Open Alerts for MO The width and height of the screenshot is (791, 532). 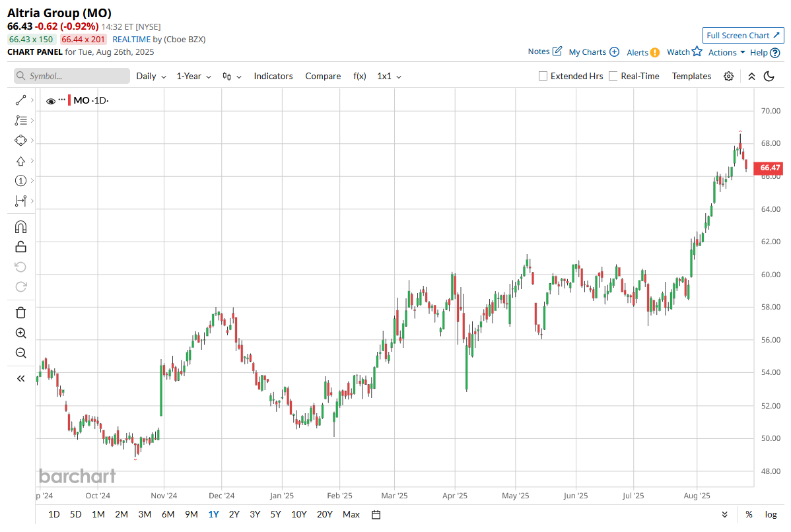point(643,52)
